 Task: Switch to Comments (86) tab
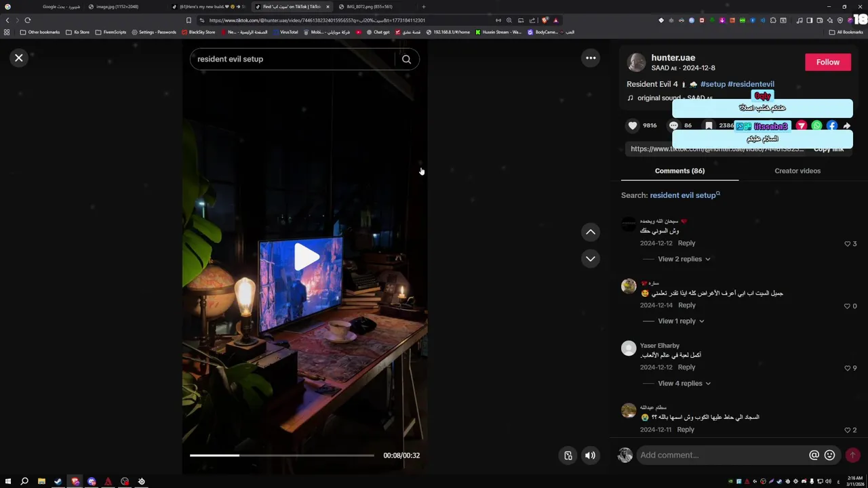pos(679,171)
